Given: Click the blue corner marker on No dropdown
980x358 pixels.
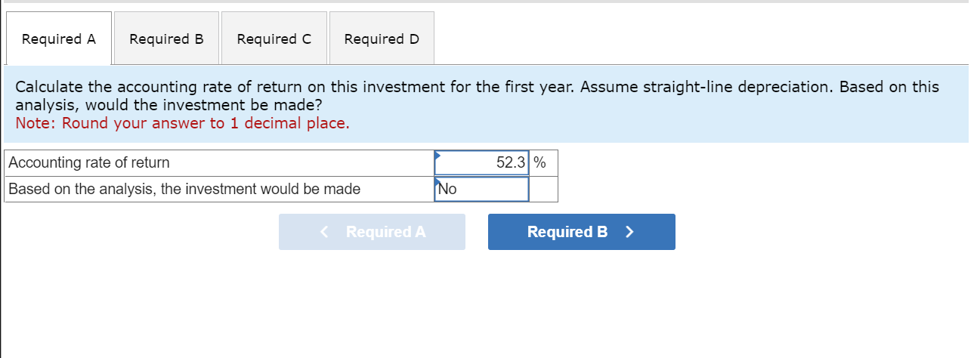Looking at the screenshot, I should coord(437,181).
